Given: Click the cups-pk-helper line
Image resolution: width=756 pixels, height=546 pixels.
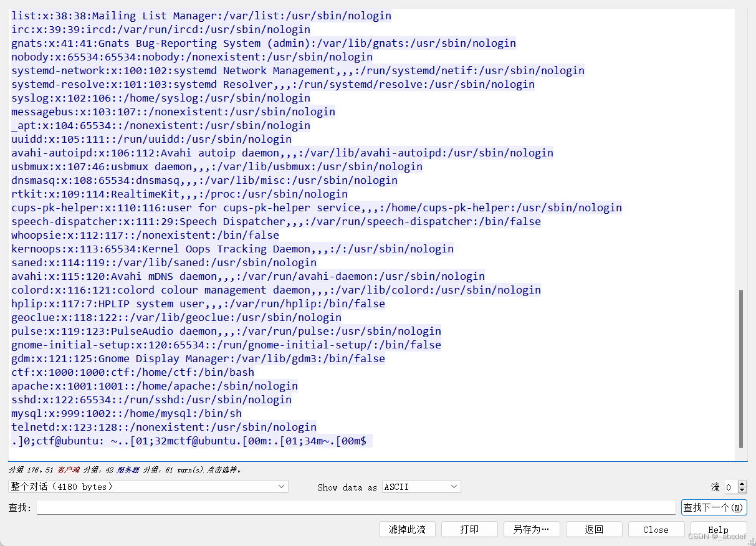Looking at the screenshot, I should coord(317,208).
